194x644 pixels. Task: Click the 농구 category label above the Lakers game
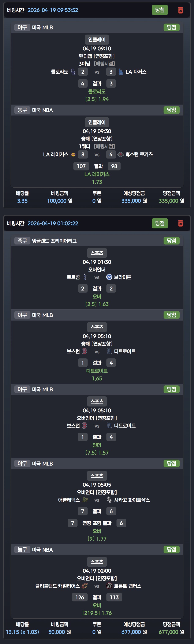[x=22, y=110]
